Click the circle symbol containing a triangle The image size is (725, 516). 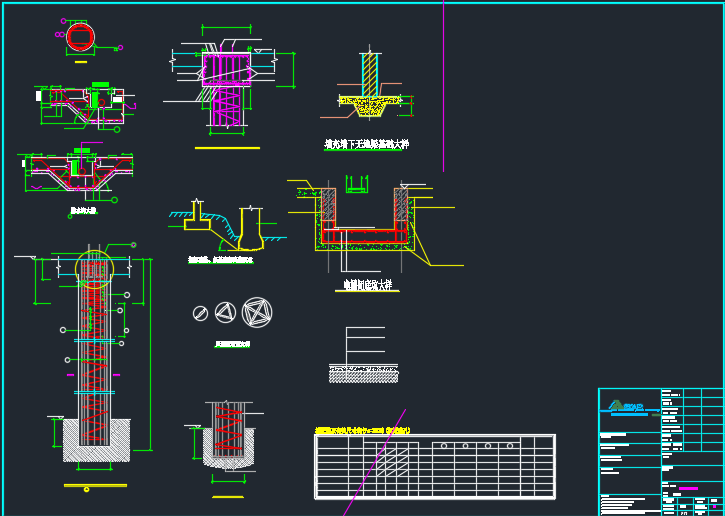coord(226,313)
